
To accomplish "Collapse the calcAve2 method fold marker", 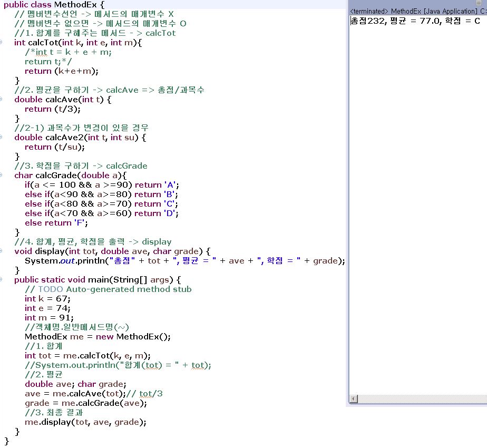I will [x=1, y=137].
